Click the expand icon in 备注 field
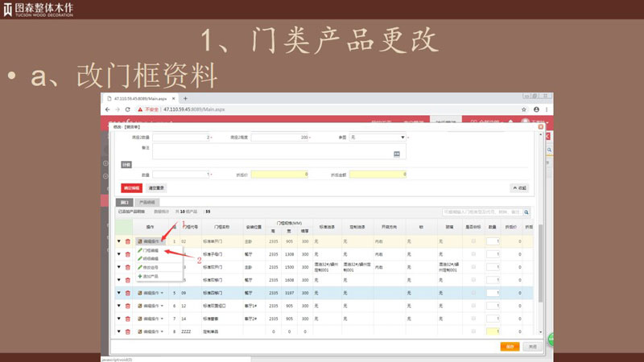This screenshot has height=362, width=644. [396, 153]
